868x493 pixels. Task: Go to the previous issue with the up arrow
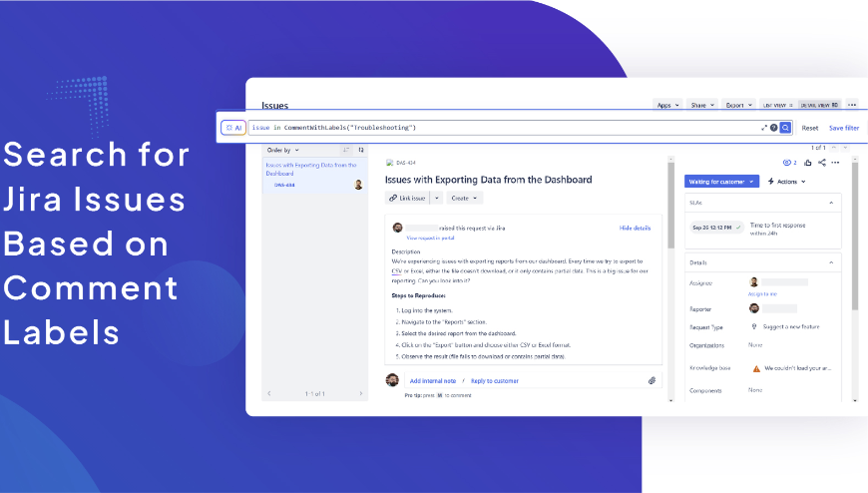[834, 148]
